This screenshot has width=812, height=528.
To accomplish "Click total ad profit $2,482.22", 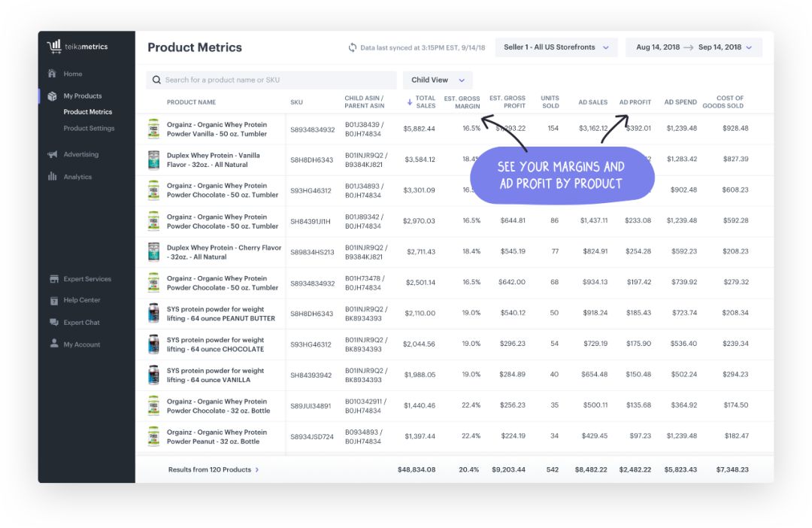I will 635,469.
